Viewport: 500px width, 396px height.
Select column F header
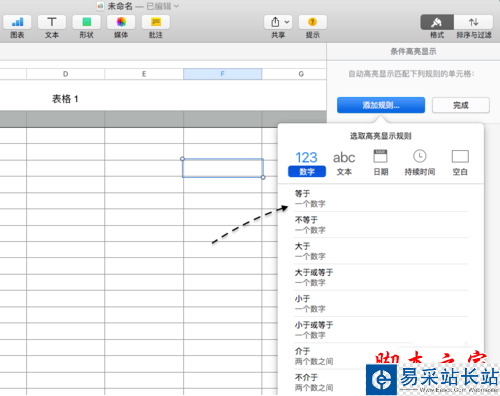click(222, 74)
